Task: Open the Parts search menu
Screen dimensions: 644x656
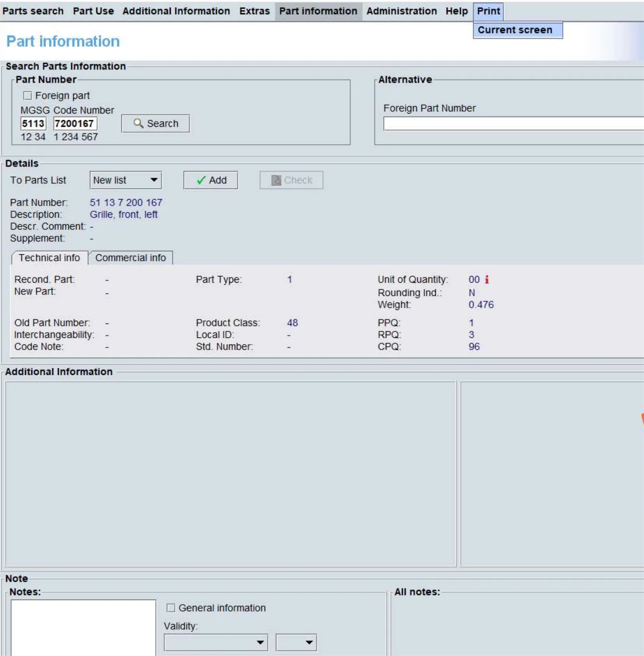Action: [x=33, y=11]
